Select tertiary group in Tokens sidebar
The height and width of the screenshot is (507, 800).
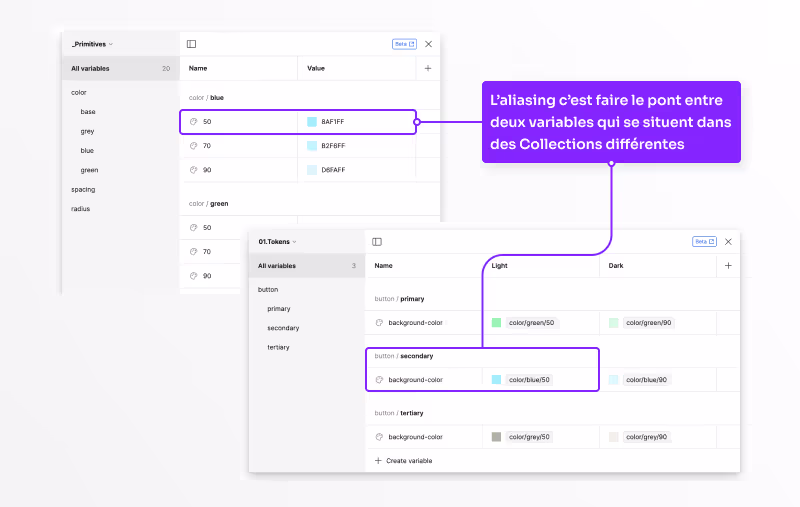pos(279,347)
